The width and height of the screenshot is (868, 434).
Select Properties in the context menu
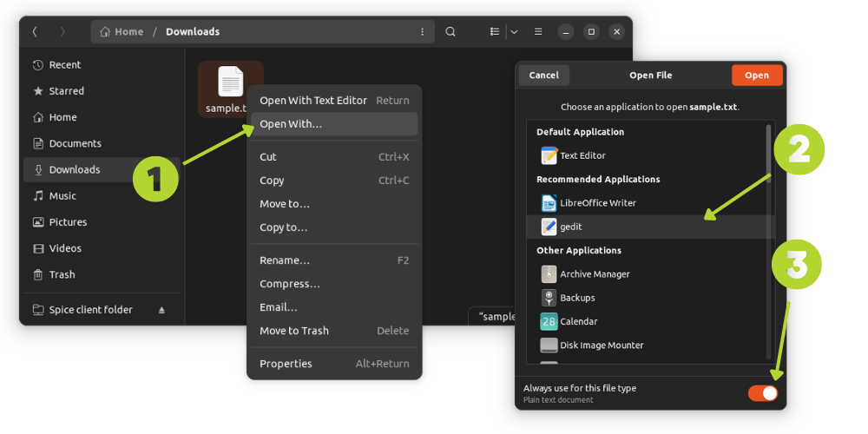(286, 364)
